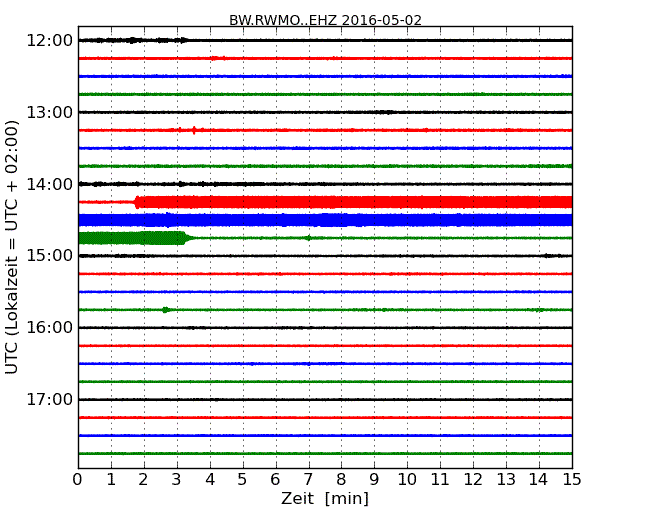
Task: Click the 16:00 y-axis time label
Action: click(x=49, y=328)
